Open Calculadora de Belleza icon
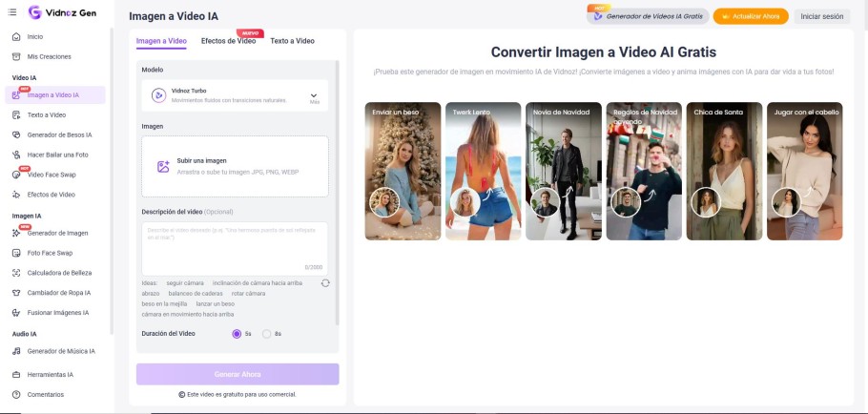Image resolution: width=868 pixels, height=414 pixels. pyautogui.click(x=16, y=273)
